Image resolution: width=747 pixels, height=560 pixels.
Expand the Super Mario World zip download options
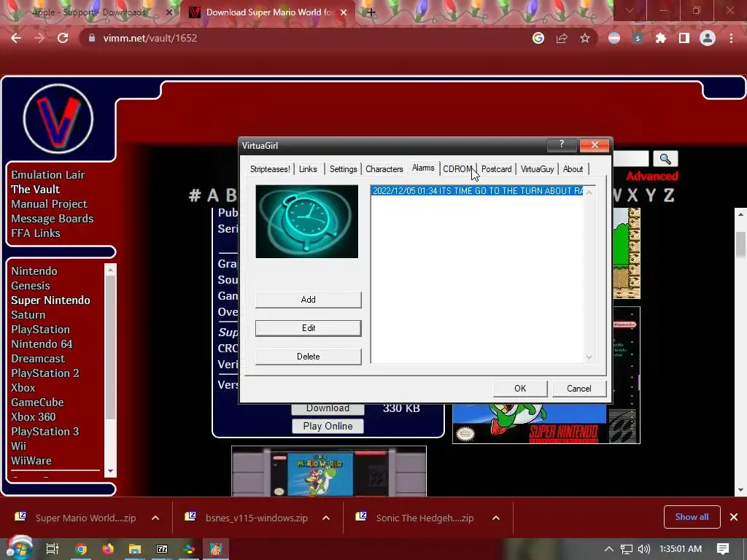click(155, 518)
